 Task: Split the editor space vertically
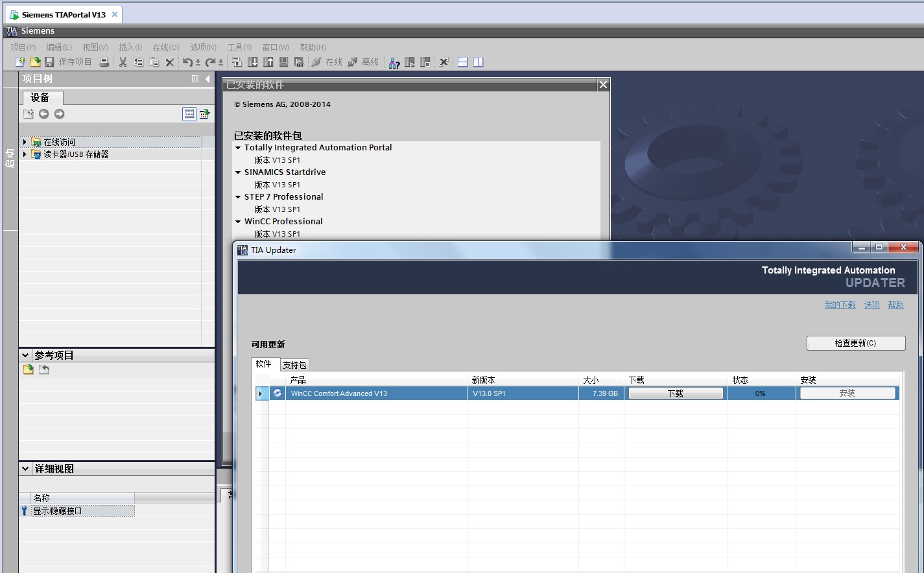[x=479, y=62]
